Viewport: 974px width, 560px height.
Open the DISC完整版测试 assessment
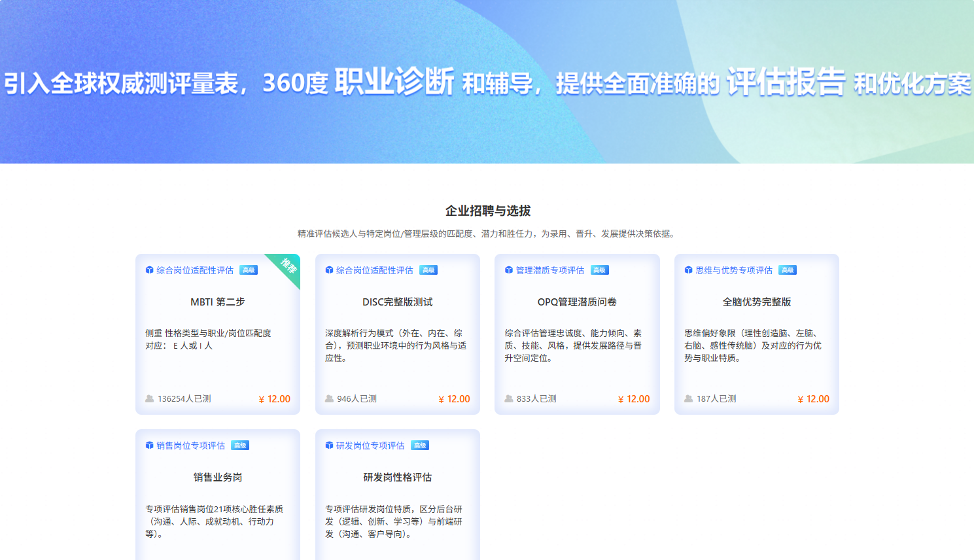(397, 302)
